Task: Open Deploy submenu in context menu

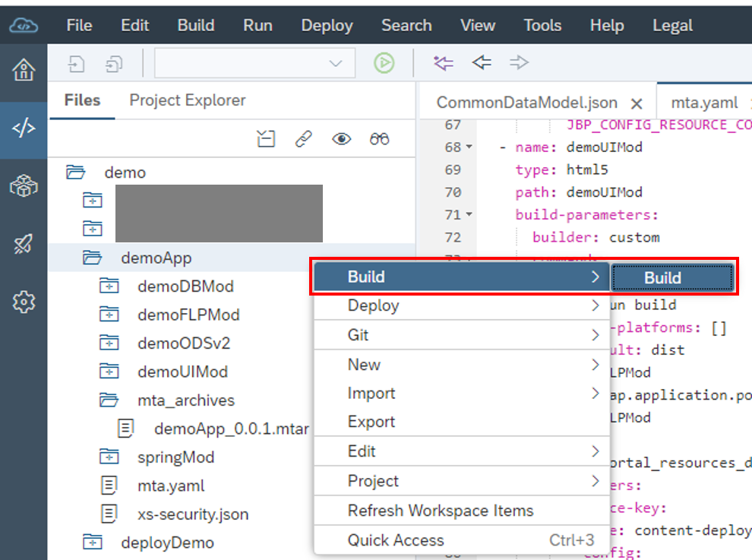Action: tap(461, 305)
